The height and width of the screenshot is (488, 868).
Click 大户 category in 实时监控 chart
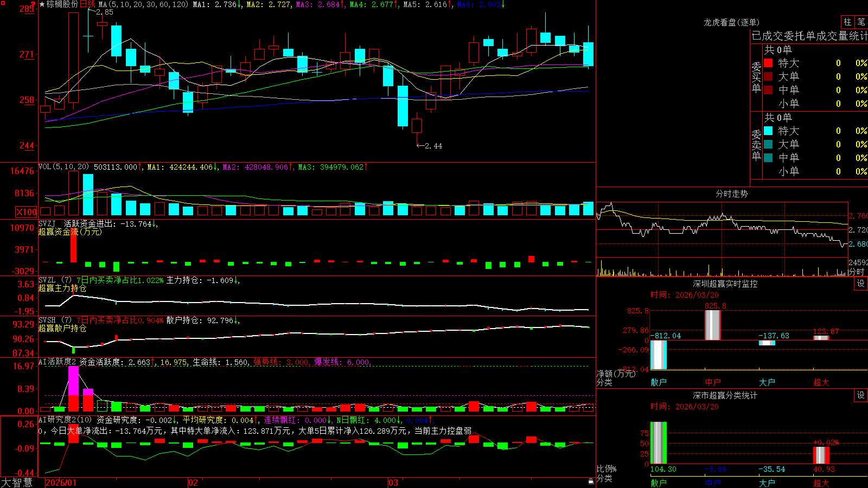click(767, 382)
